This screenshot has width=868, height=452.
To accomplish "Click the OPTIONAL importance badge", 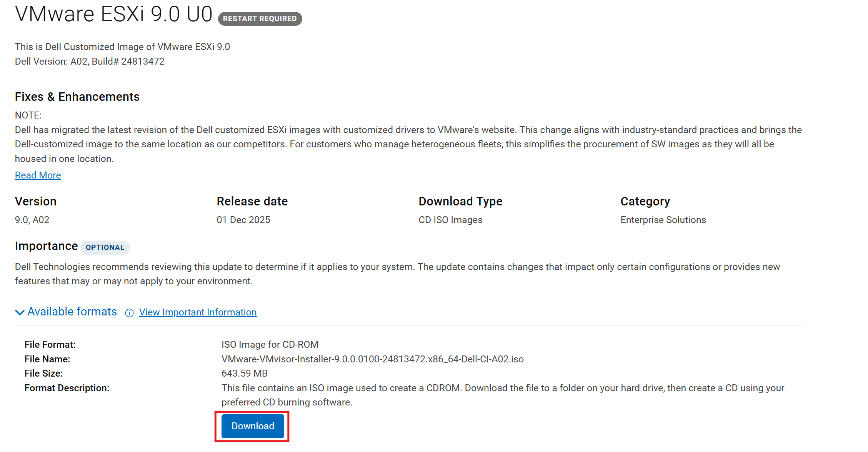I will coord(105,247).
